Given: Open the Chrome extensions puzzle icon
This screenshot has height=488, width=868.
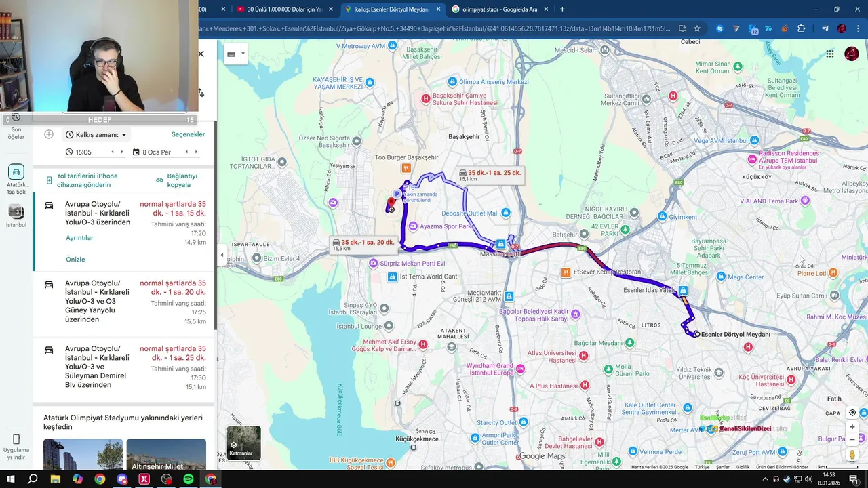Looking at the screenshot, I should [x=802, y=28].
